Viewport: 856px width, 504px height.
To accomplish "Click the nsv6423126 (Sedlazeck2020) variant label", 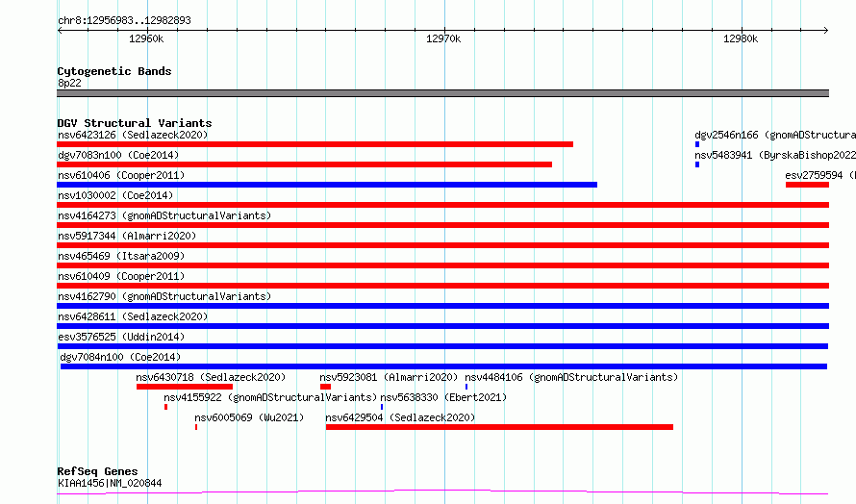I will (x=133, y=135).
